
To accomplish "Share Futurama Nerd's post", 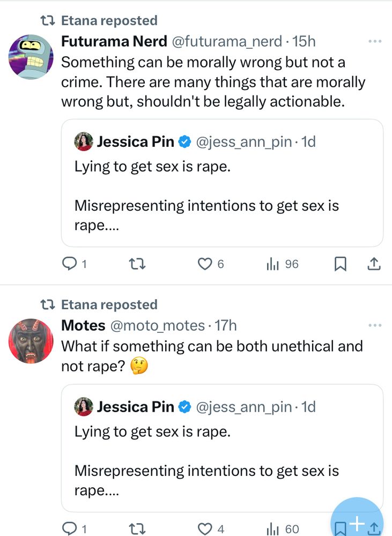I will [374, 264].
